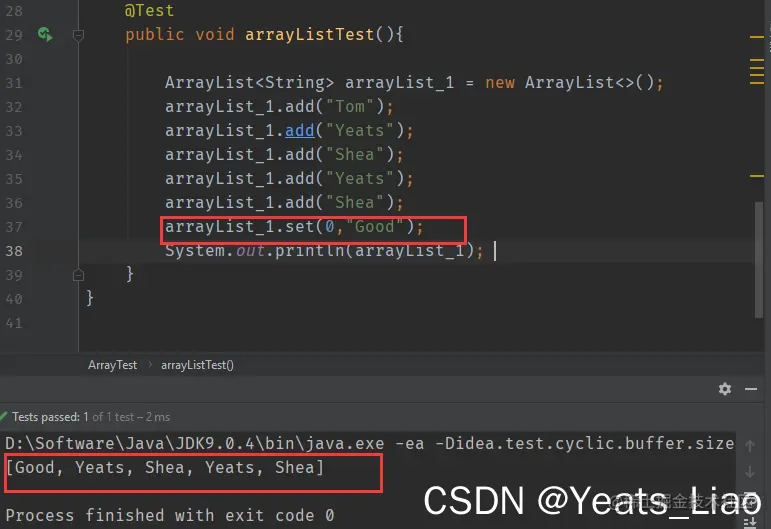Click the arrayListTest method name on line 29
This screenshot has height=529, width=771.
coord(310,34)
